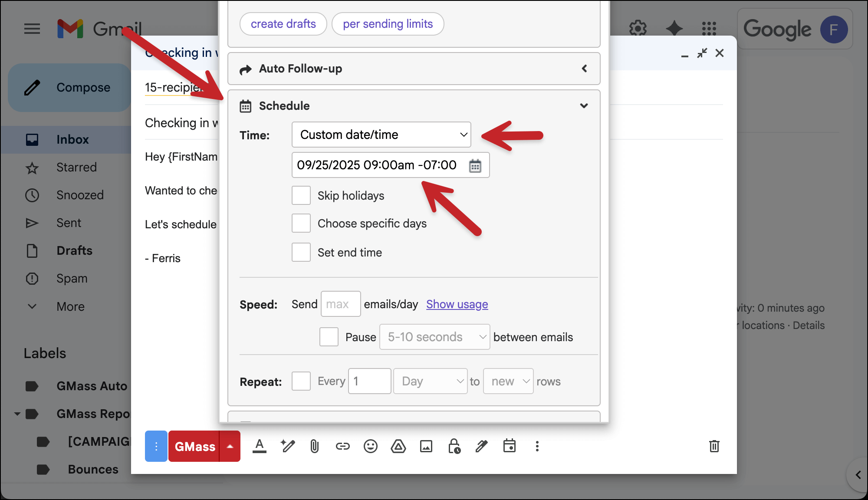Toggle confidential mode lock icon
Viewport: 868px width, 500px height.
tap(454, 446)
